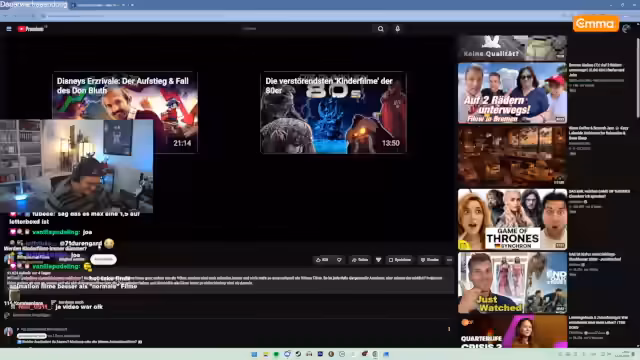Dislike the video with thumbs-down button
The width and height of the screenshot is (640, 360).
(339, 260)
